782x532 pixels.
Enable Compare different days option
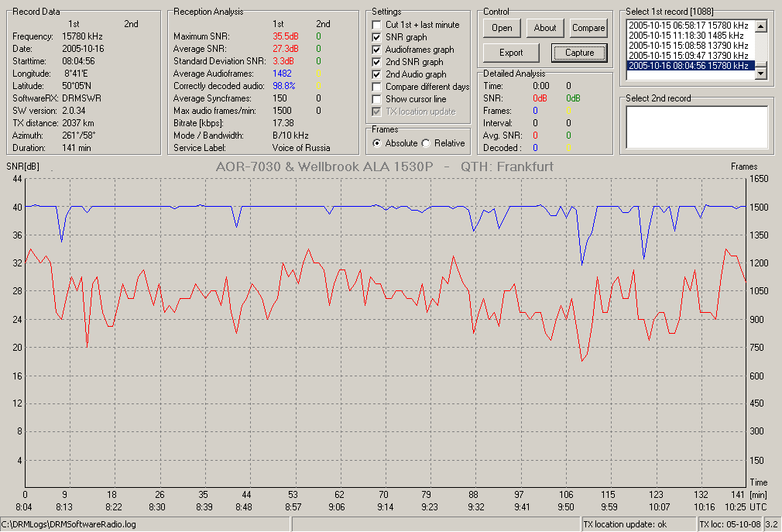376,87
